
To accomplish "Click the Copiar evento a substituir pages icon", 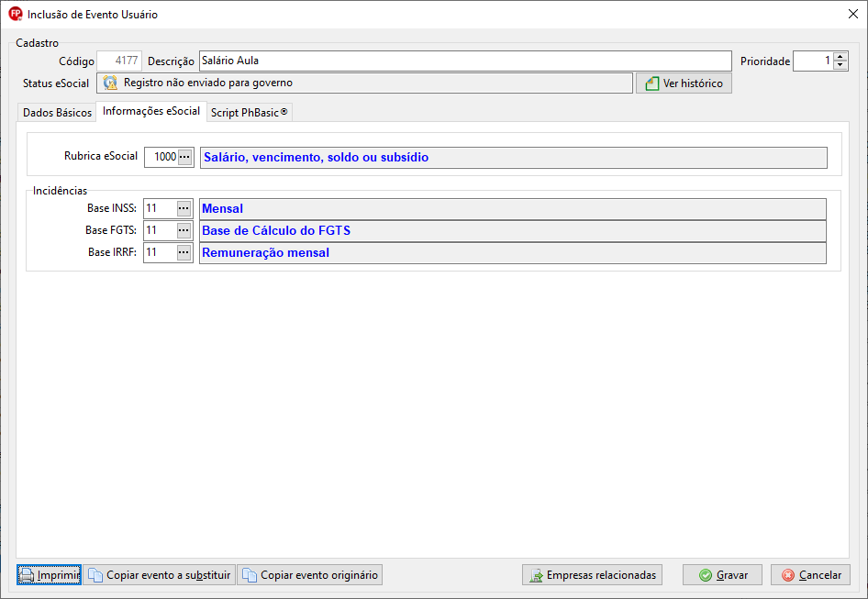I will point(95,575).
